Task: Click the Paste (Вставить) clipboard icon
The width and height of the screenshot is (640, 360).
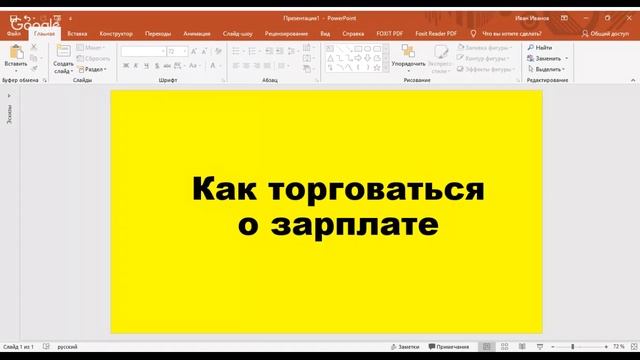Action: (x=16, y=52)
